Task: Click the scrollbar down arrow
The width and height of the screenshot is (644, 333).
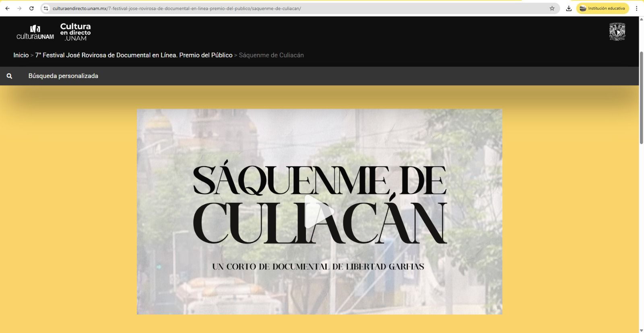Action: (x=641, y=330)
